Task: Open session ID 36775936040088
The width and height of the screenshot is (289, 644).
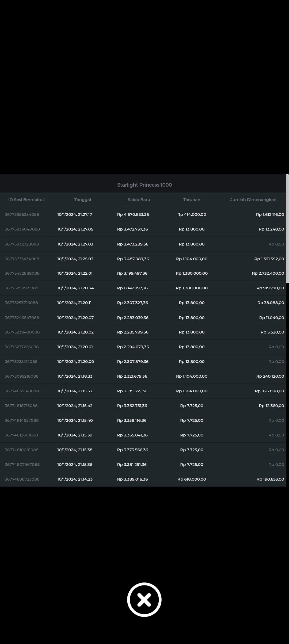Action: (22, 229)
